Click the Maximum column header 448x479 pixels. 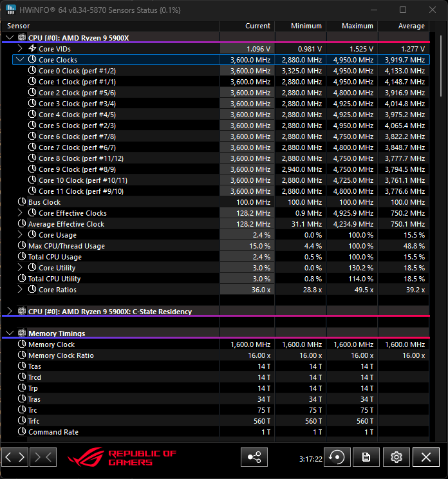(352, 26)
